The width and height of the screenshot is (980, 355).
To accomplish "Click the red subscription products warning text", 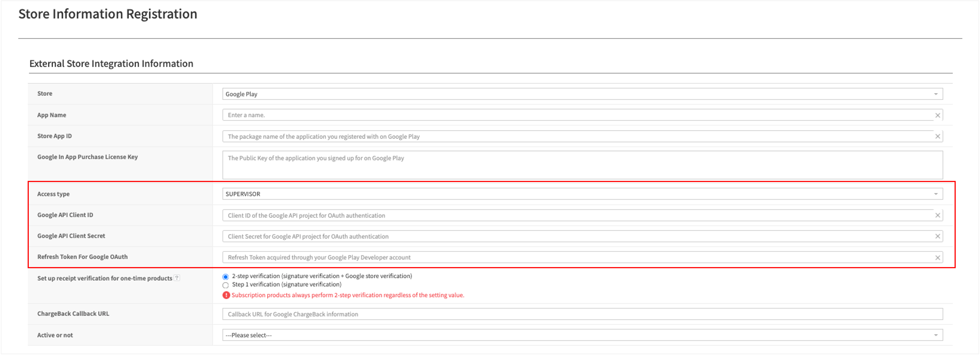I will (x=348, y=295).
